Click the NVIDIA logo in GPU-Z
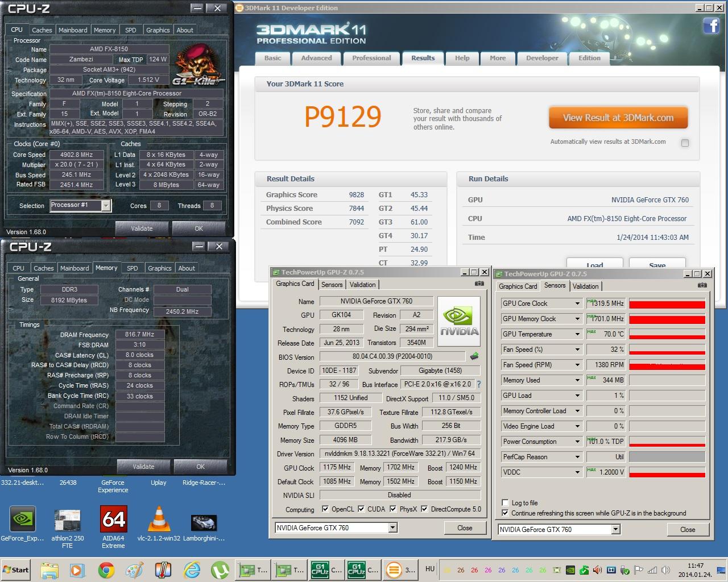Image resolution: width=728 pixels, height=582 pixels. click(x=460, y=322)
